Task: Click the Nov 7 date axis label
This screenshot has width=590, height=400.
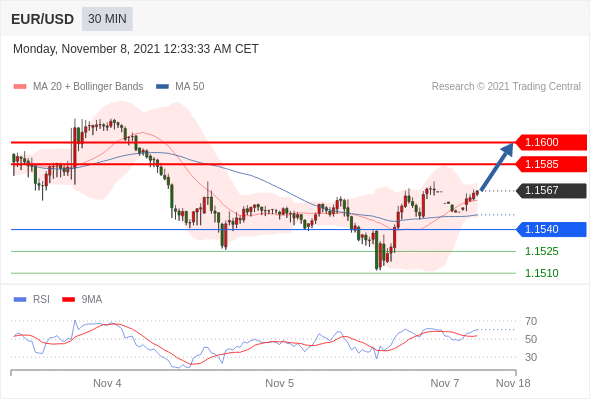Action: 445,383
